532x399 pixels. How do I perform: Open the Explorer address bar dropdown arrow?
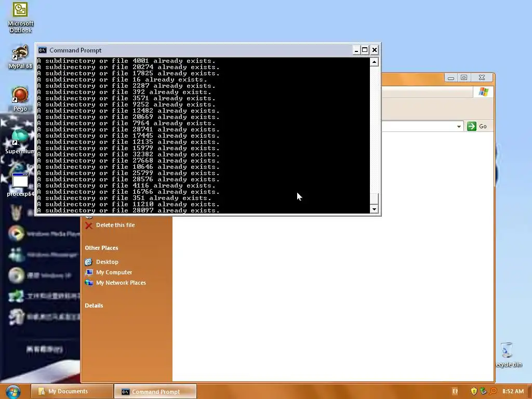tap(459, 126)
